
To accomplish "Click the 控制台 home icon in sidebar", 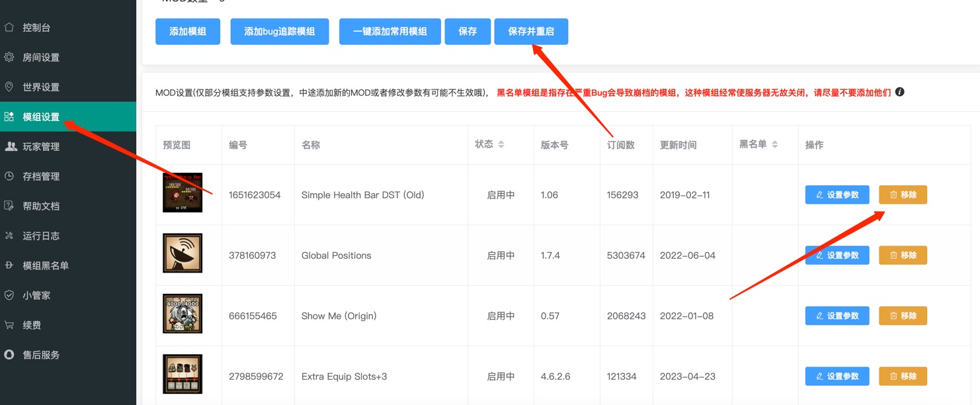I will pos(9,28).
